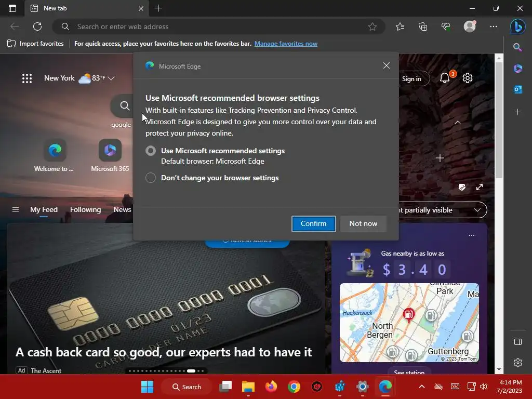This screenshot has width=532, height=399.
Task: Open a new browser tab
Action: tap(158, 8)
